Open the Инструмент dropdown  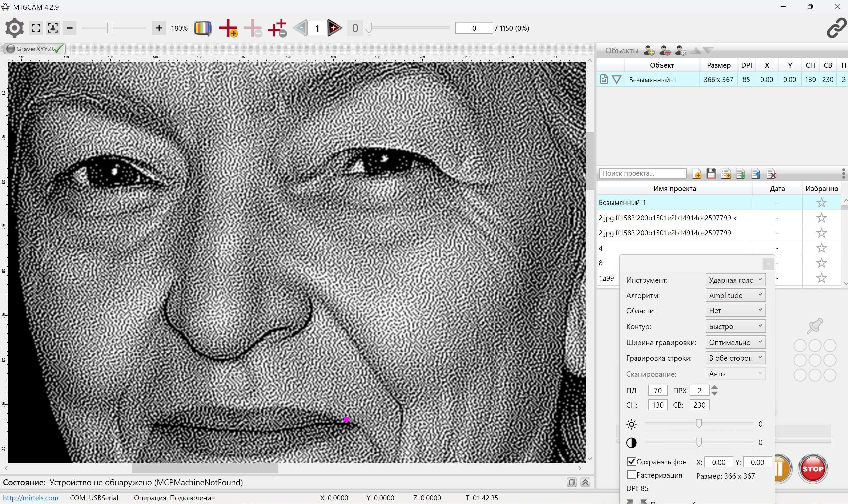[735, 280]
